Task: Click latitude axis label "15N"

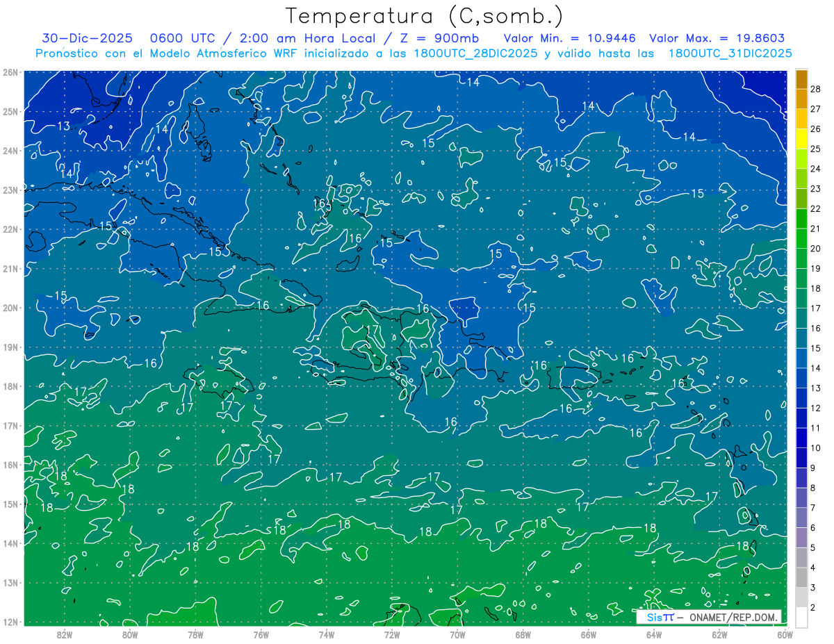Action: (x=10, y=504)
